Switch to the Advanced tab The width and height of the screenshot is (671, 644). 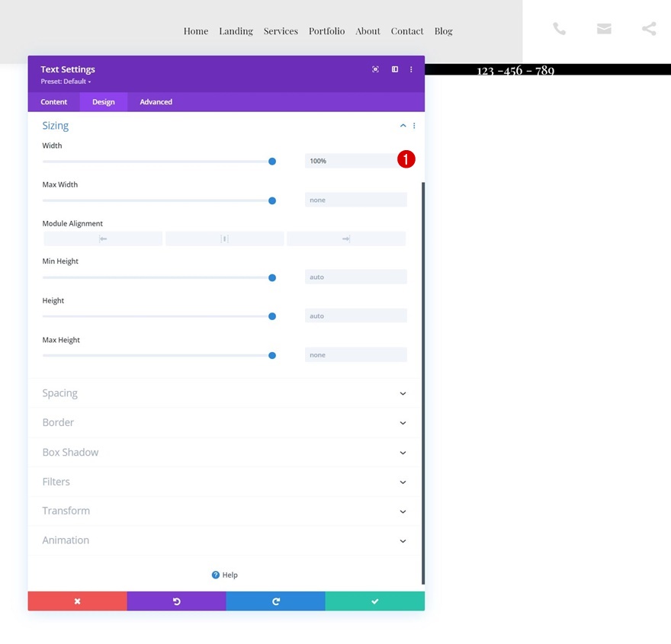(x=156, y=102)
